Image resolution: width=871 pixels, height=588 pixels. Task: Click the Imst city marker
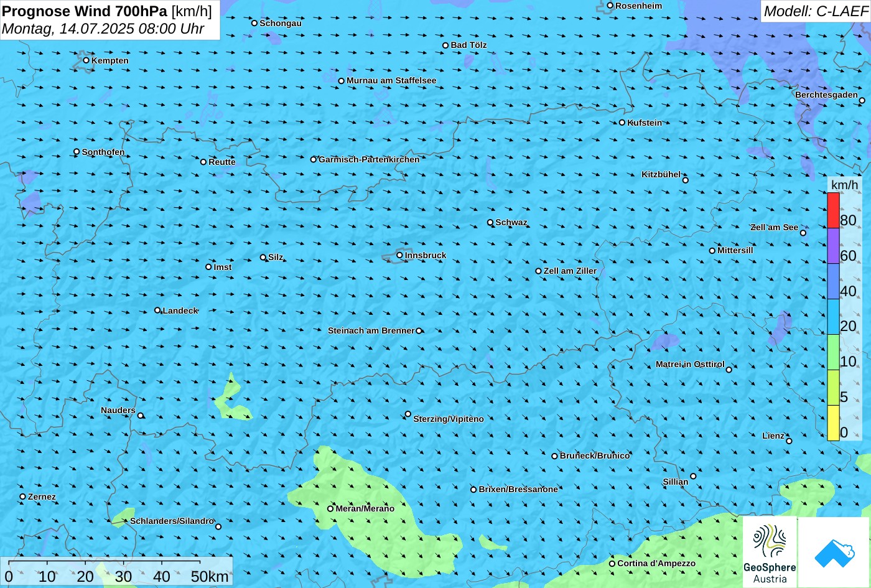pyautogui.click(x=208, y=267)
